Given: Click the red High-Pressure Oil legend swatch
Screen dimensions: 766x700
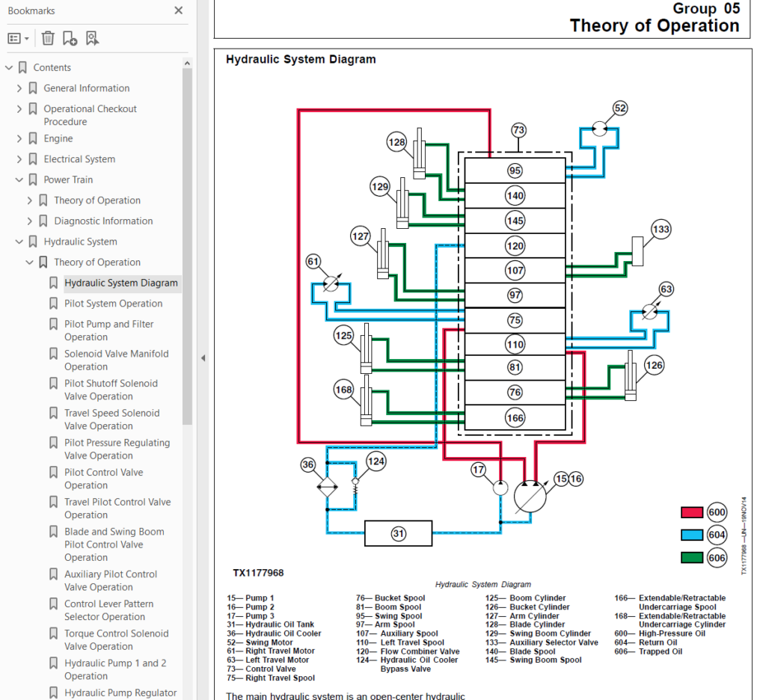Looking at the screenshot, I should (x=692, y=512).
